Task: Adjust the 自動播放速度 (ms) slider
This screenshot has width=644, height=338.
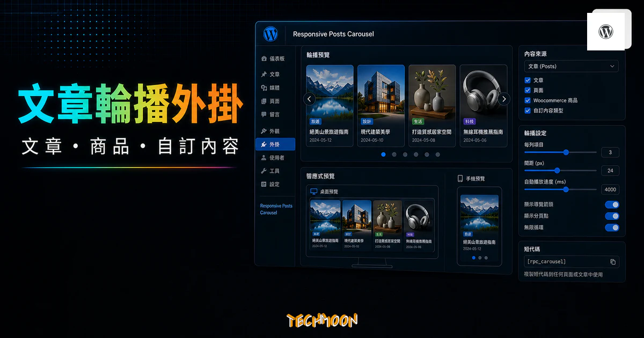Action: (560, 189)
